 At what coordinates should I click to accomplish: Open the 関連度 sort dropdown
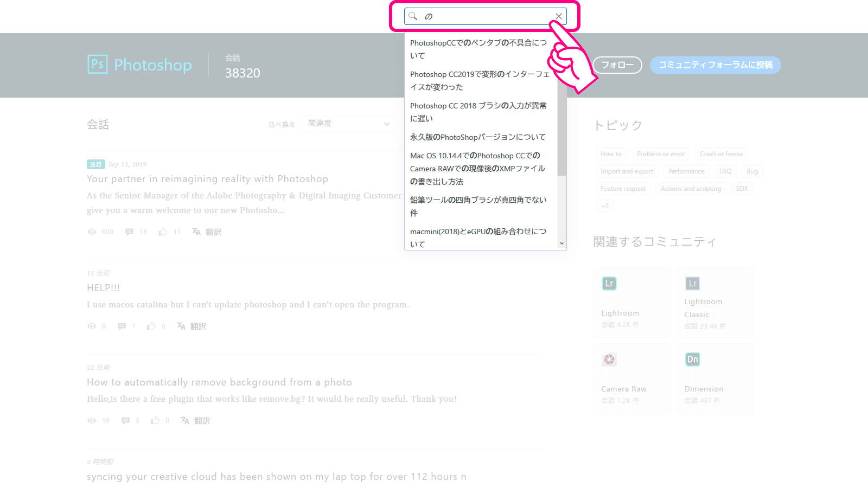[349, 124]
